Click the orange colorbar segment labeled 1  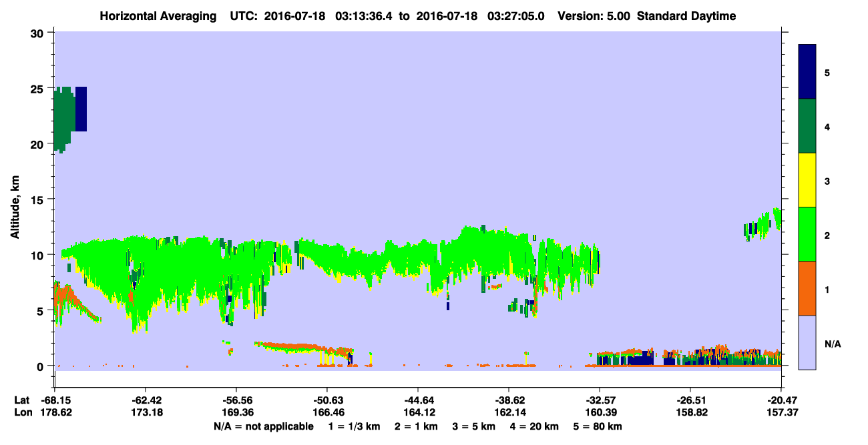click(807, 288)
